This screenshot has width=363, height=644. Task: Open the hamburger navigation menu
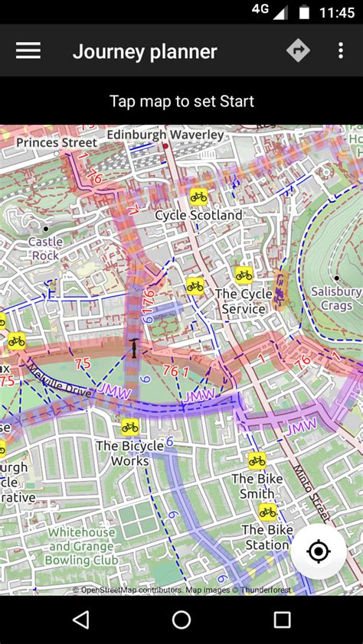(x=28, y=51)
